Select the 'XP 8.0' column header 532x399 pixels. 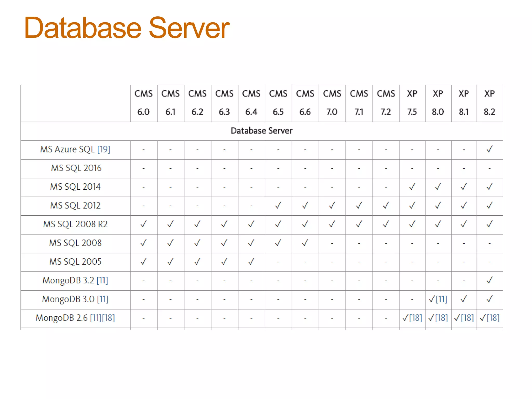(x=438, y=103)
